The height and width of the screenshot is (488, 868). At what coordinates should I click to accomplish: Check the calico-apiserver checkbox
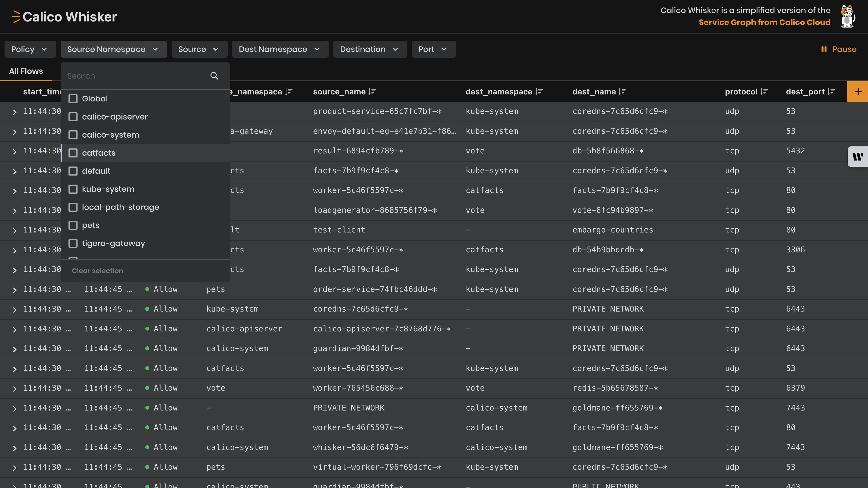coord(73,117)
